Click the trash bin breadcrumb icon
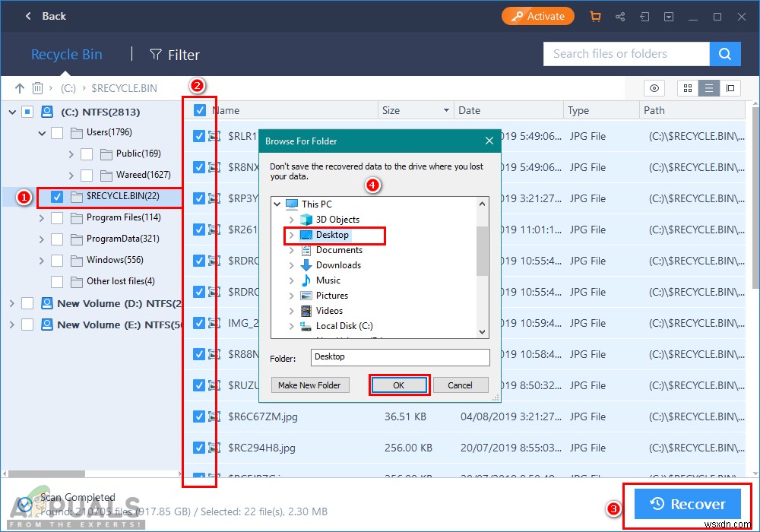This screenshot has width=760, height=532. [x=37, y=88]
